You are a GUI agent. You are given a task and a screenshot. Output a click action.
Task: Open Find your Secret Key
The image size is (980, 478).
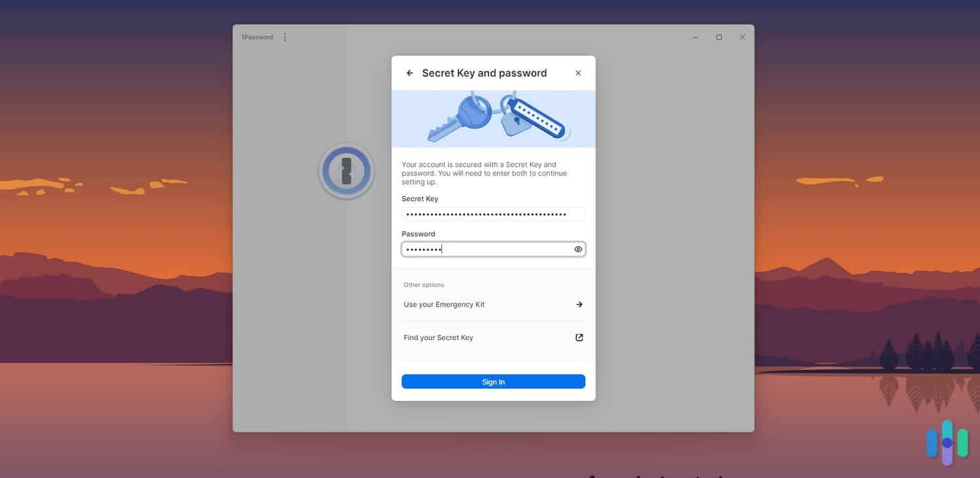point(438,337)
